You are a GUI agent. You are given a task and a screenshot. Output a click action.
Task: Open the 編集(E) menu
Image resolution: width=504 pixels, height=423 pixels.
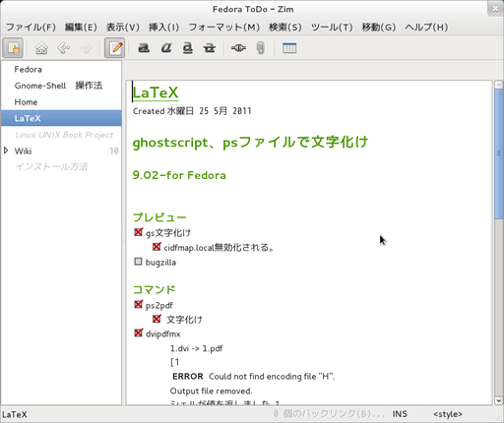pyautogui.click(x=81, y=27)
